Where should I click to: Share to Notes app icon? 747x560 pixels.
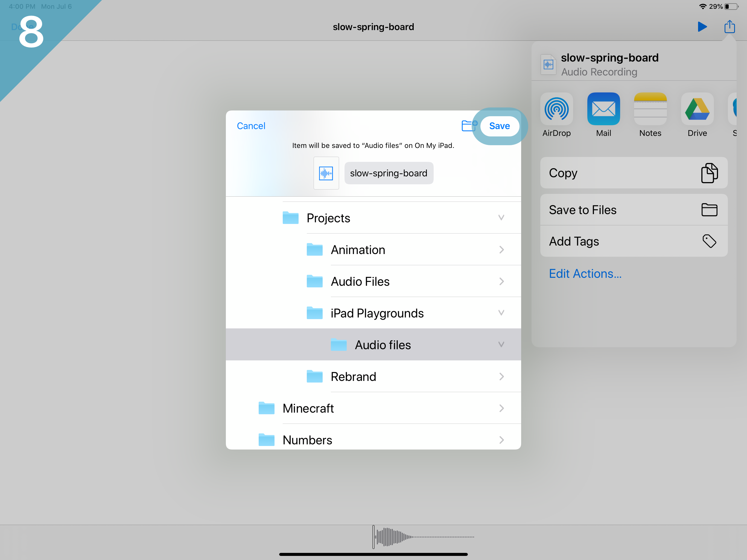tap(650, 109)
